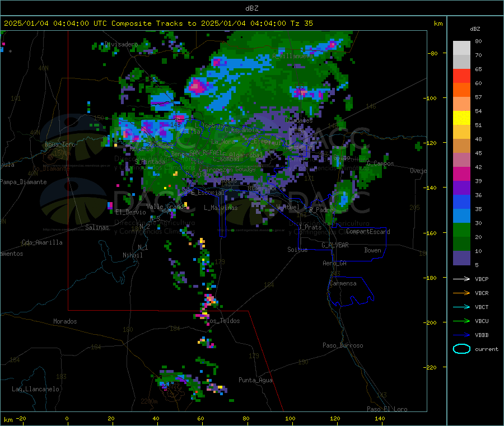Select the light blue 35-30 dBZ swatch
The image size is (504, 426).
[x=461, y=216]
